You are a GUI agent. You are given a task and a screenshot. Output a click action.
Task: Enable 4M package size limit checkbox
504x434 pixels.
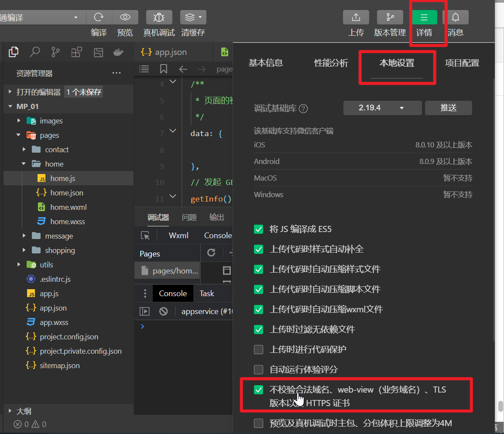click(258, 423)
